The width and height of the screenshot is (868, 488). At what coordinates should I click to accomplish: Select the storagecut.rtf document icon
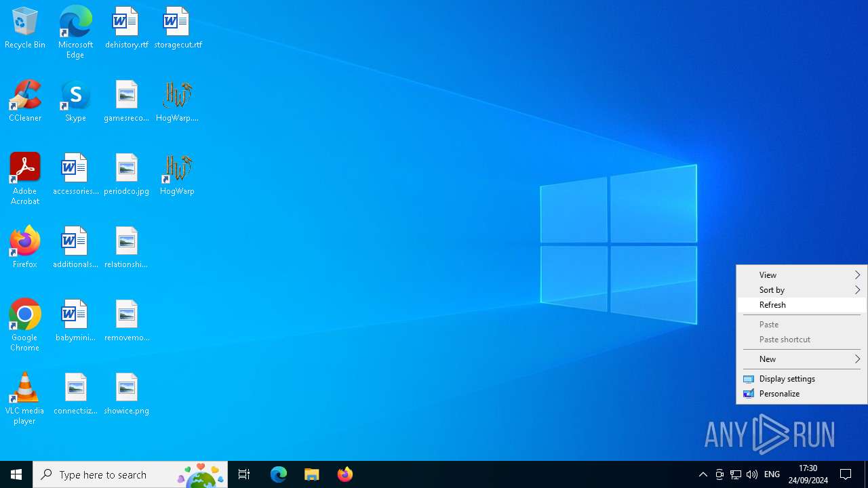click(178, 28)
